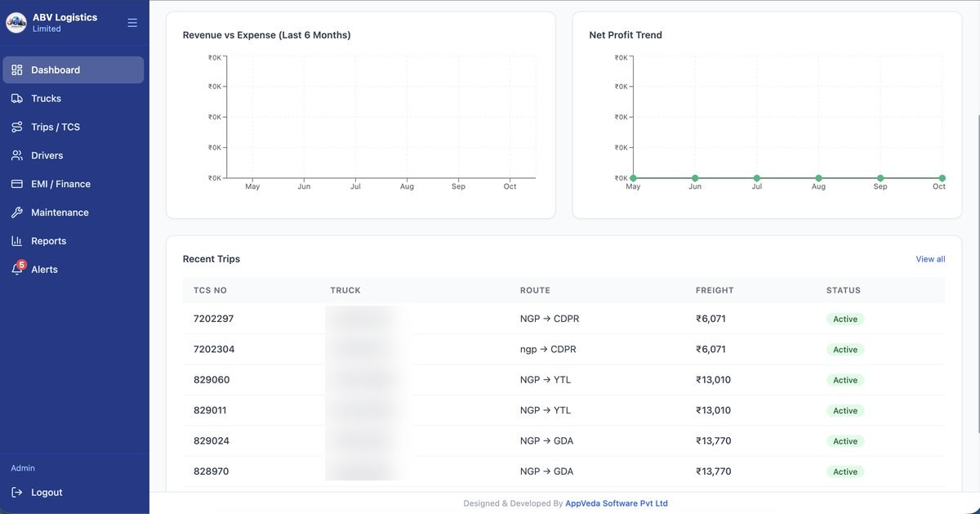Click freight ₹6,071 for trip 7202297

pyautogui.click(x=710, y=319)
